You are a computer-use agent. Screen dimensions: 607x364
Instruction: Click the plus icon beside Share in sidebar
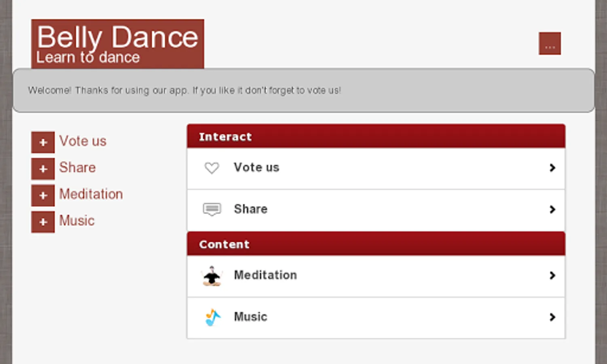point(42,168)
